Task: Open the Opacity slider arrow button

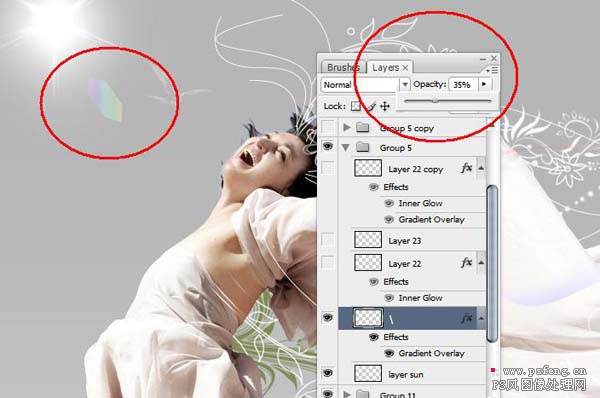Action: [x=484, y=84]
